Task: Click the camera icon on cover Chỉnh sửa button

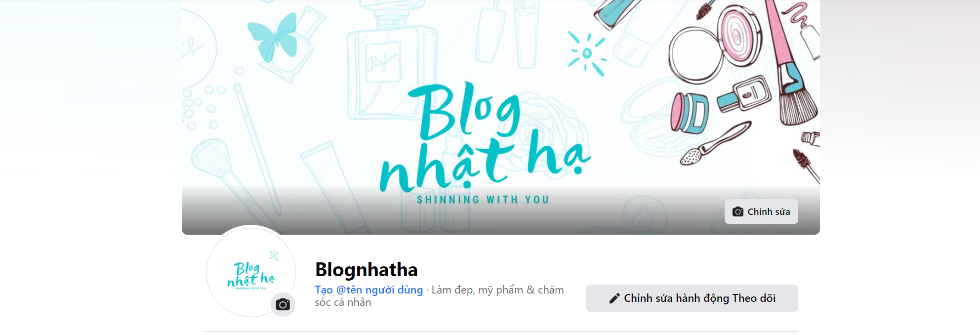Action: click(738, 212)
